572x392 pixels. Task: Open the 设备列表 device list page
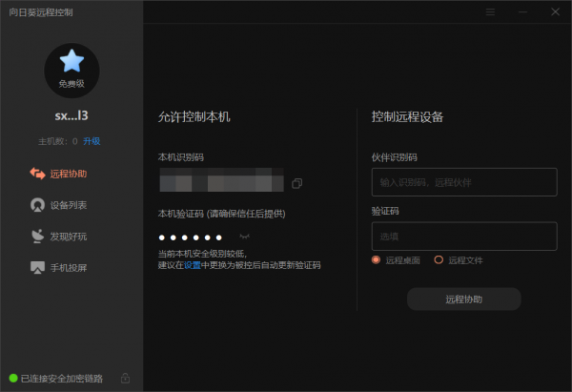coord(69,205)
